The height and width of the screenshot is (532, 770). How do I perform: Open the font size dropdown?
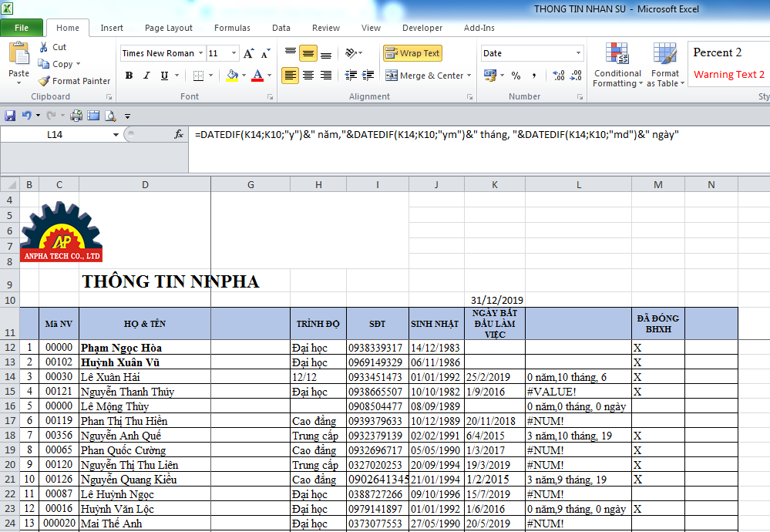point(234,53)
